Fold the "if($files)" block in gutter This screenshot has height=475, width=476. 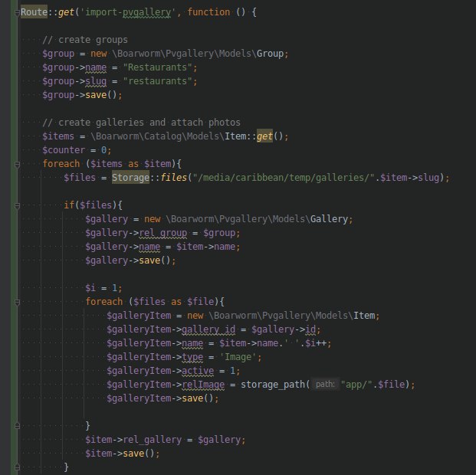[18, 206]
